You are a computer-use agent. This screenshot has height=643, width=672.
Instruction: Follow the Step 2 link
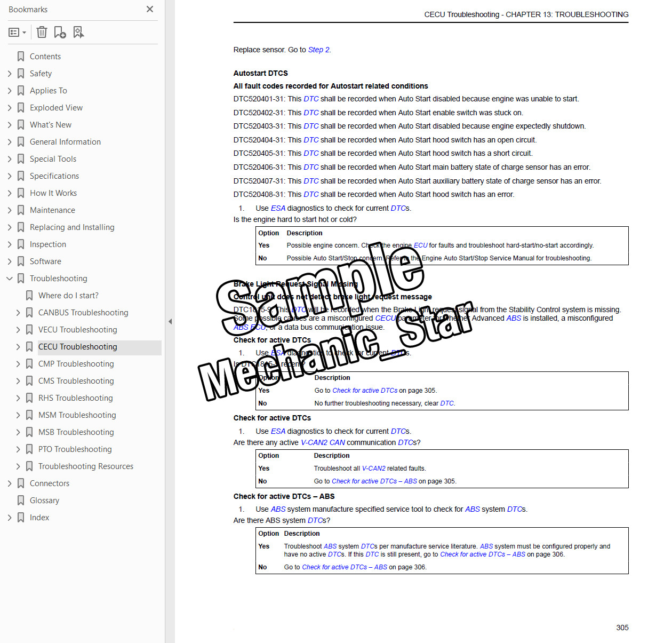coord(319,50)
